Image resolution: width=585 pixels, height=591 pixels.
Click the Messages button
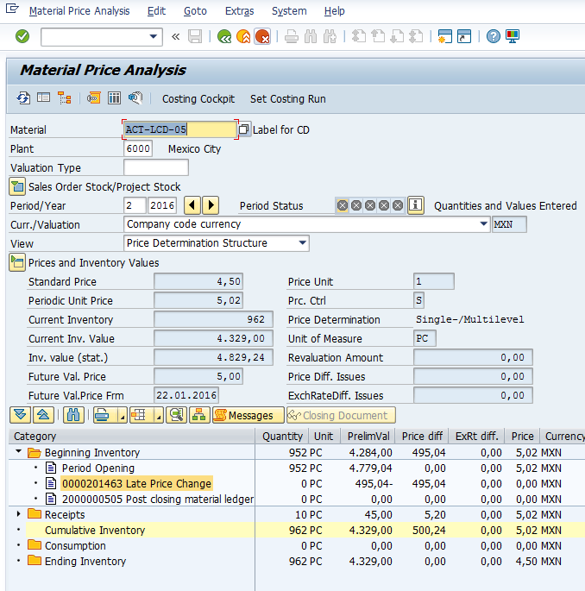[248, 415]
